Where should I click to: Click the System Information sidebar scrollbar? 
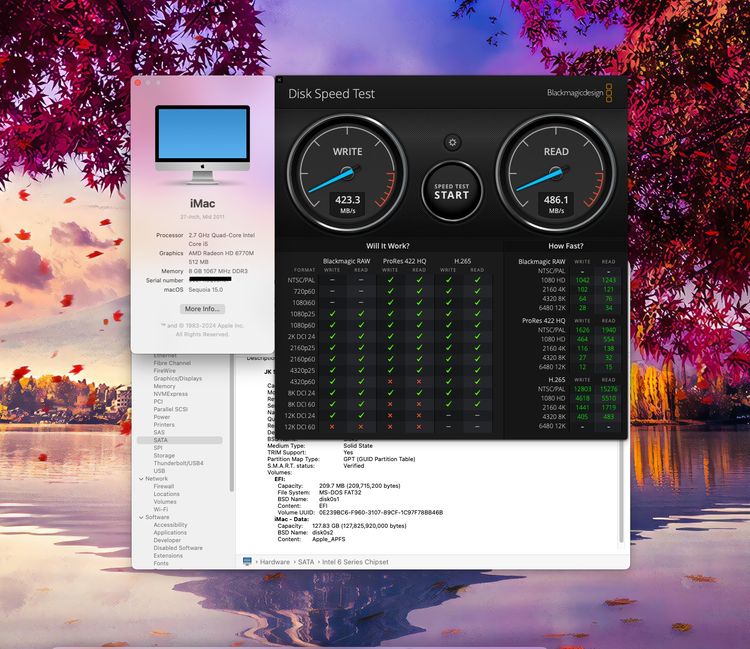(x=232, y=423)
